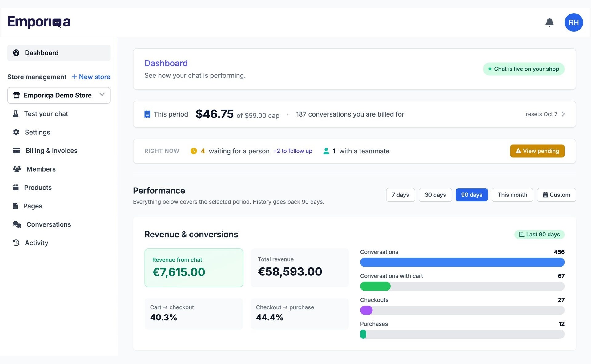Click the Products box icon
Screen dimensions: 591x364
(x=16, y=188)
